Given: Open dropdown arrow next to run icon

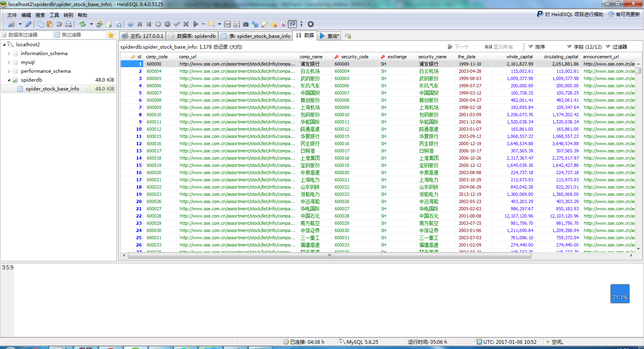Looking at the screenshot, I should coord(203,24).
